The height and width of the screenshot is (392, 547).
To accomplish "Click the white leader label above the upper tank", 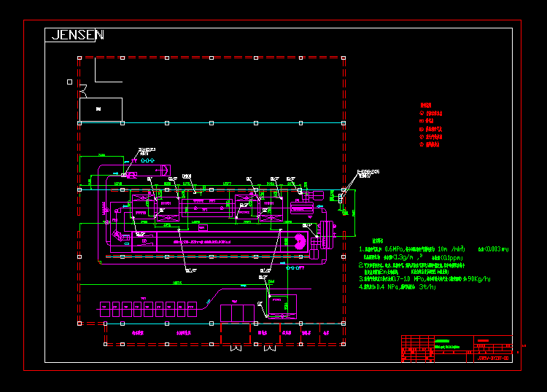I will [147, 152].
